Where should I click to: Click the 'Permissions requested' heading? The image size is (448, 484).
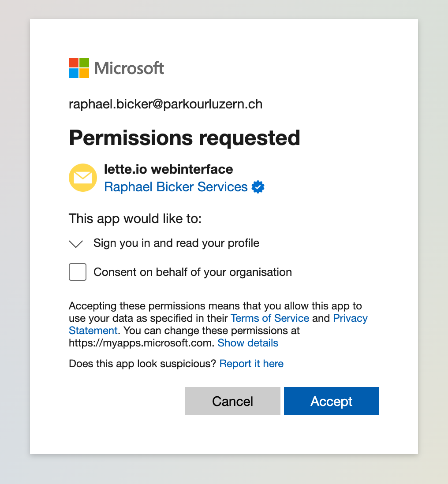point(185,138)
